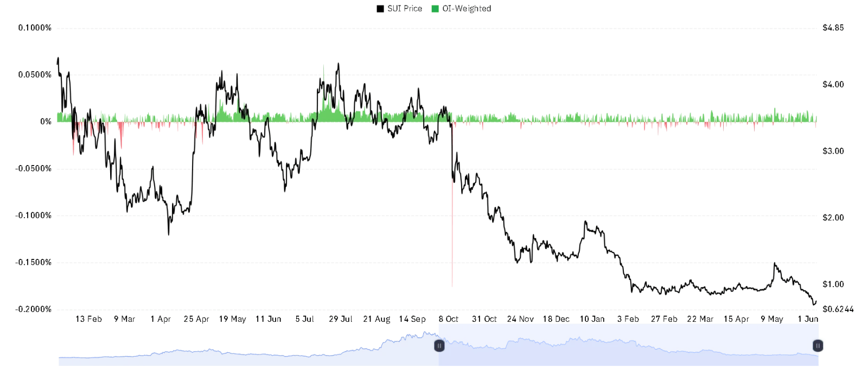This screenshot has width=868, height=387.
Task: Click the -0.0500% left axis label
Action: point(34,169)
